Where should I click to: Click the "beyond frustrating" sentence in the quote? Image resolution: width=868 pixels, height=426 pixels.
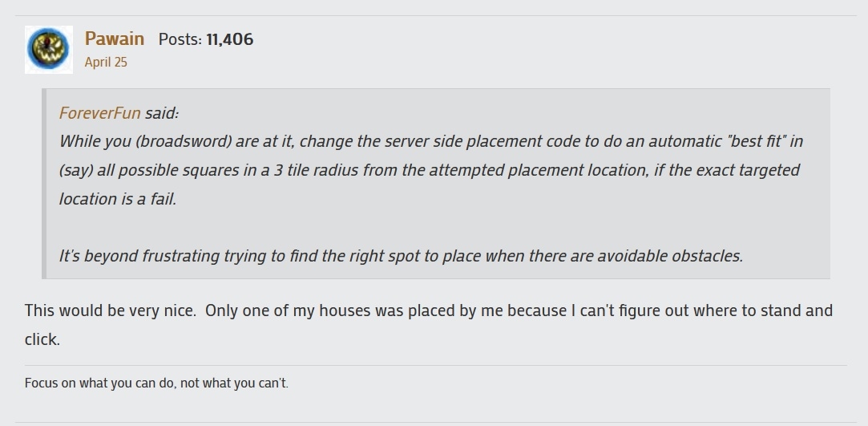401,256
